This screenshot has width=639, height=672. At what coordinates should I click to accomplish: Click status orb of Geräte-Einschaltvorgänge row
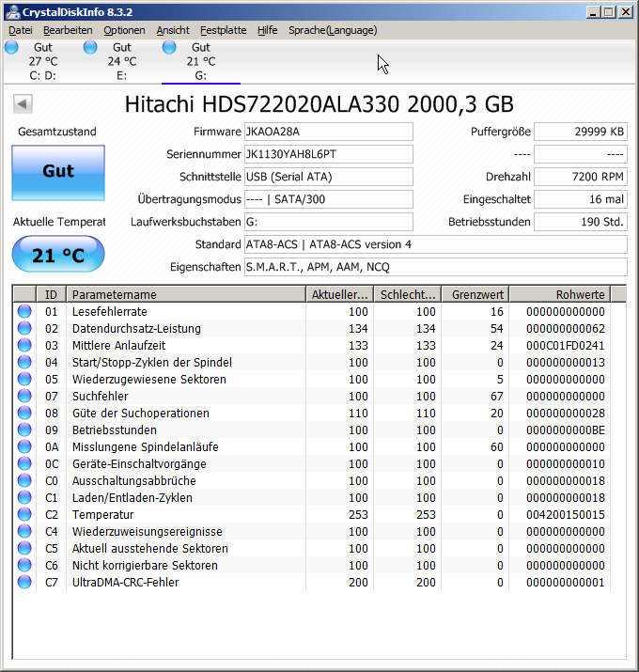pos(24,463)
